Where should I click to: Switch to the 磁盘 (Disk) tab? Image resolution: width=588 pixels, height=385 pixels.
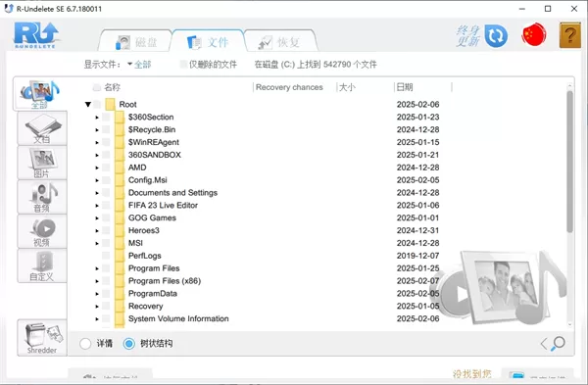(136, 41)
